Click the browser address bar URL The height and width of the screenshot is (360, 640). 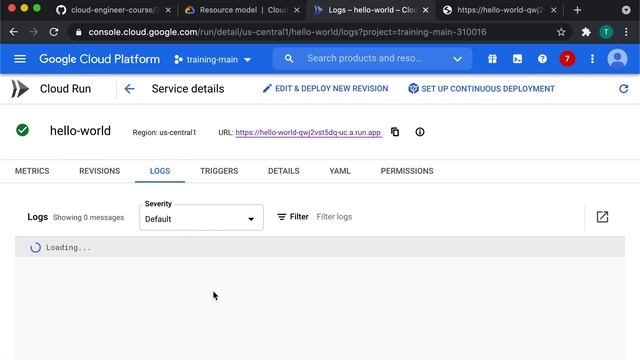pos(287,32)
